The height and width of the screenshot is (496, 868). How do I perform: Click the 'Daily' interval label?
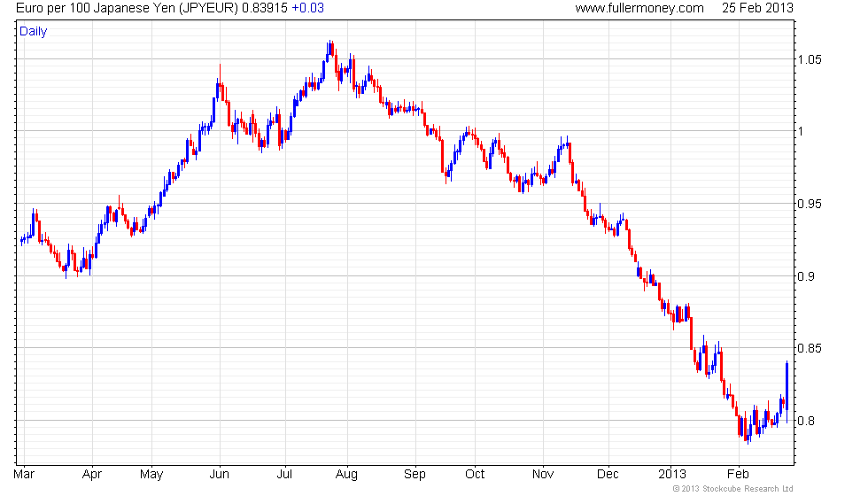click(34, 32)
